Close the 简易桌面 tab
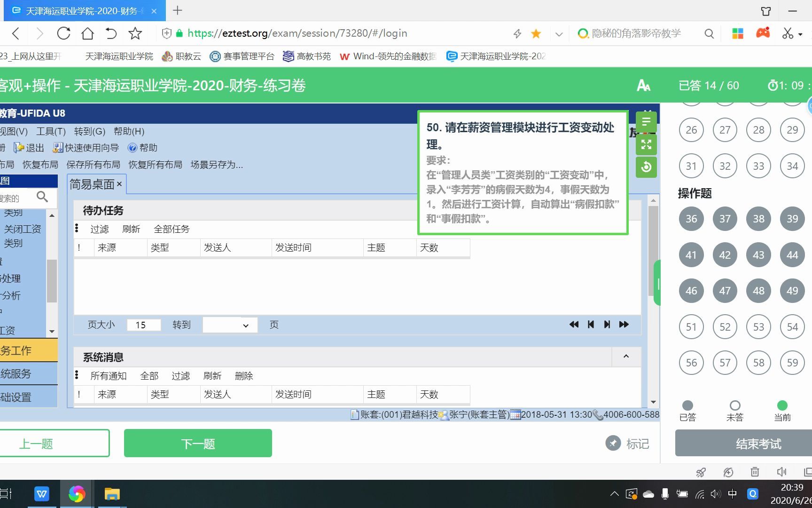The image size is (812, 508). 119,184
